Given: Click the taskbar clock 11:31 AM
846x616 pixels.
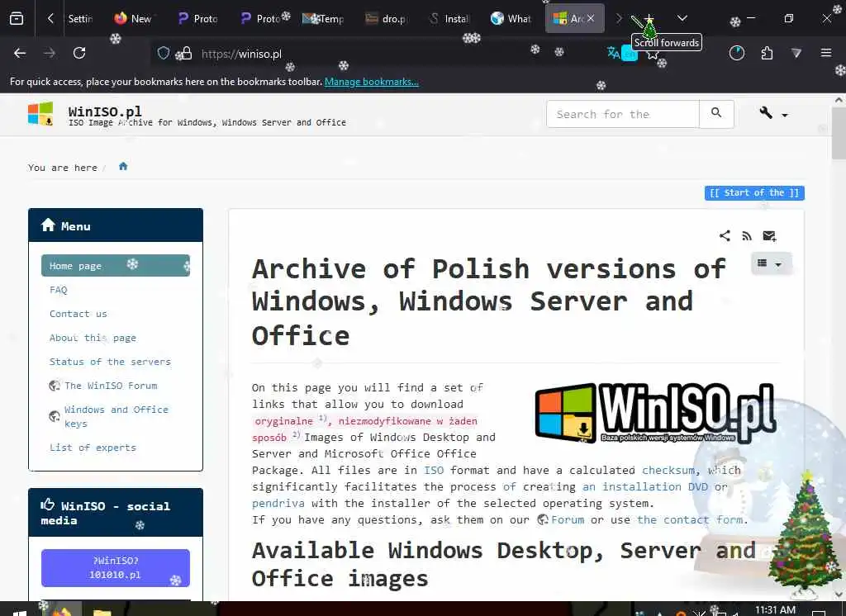Looking at the screenshot, I should [775, 609].
